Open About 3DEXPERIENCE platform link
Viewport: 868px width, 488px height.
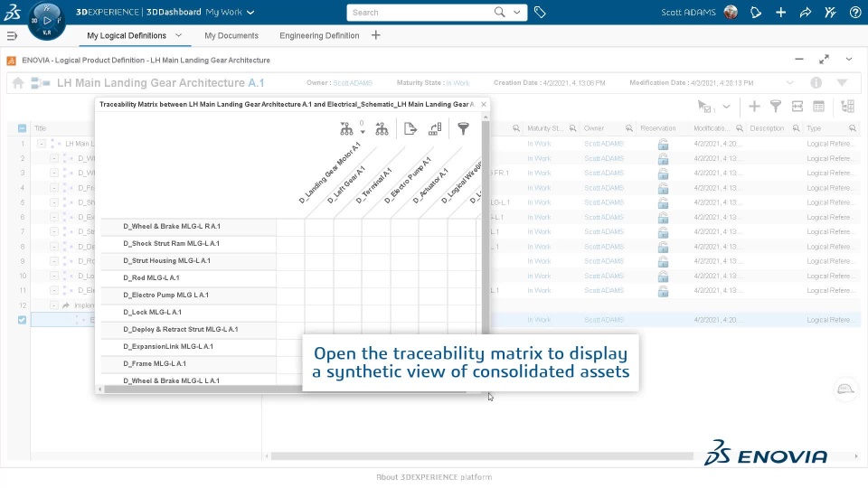point(434,477)
